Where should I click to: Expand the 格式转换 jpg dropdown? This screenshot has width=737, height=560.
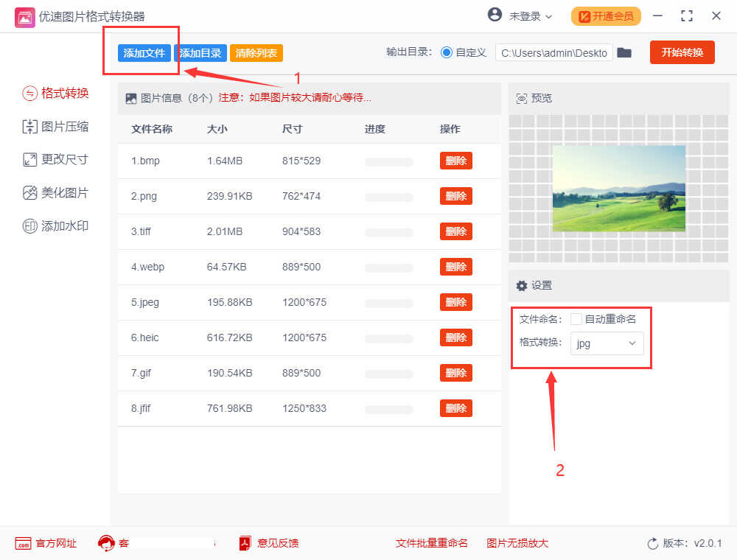coord(607,343)
